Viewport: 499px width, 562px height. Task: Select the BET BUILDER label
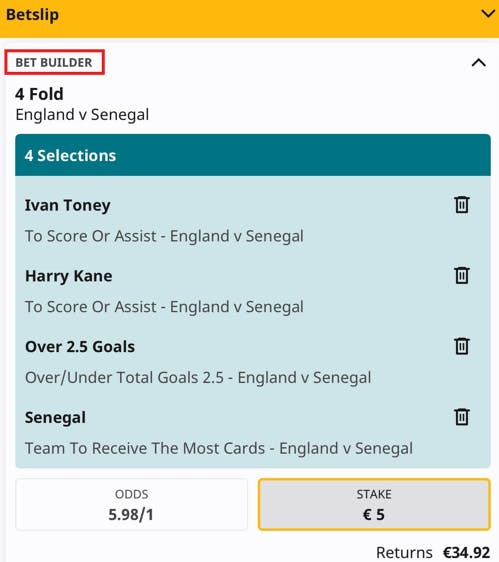click(54, 62)
